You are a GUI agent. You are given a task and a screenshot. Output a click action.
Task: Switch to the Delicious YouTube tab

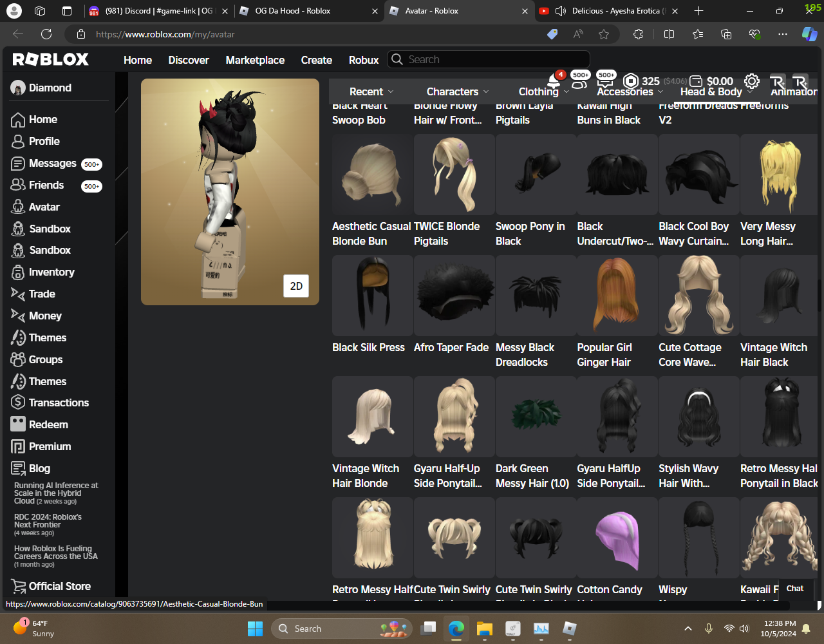pyautogui.click(x=609, y=11)
